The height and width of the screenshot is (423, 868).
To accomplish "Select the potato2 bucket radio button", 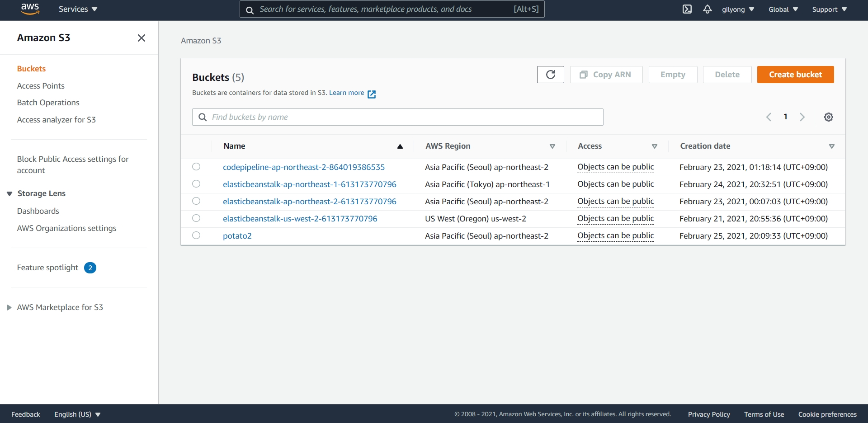I will [x=196, y=235].
